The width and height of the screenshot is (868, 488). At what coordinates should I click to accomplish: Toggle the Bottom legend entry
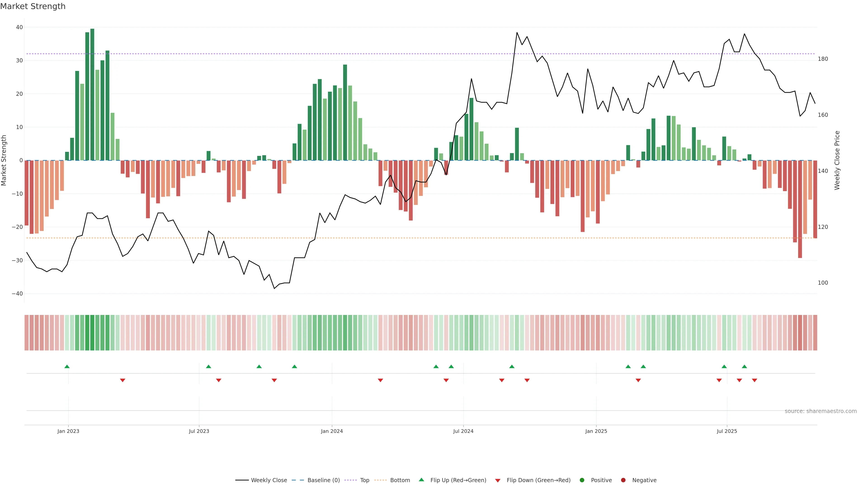400,480
